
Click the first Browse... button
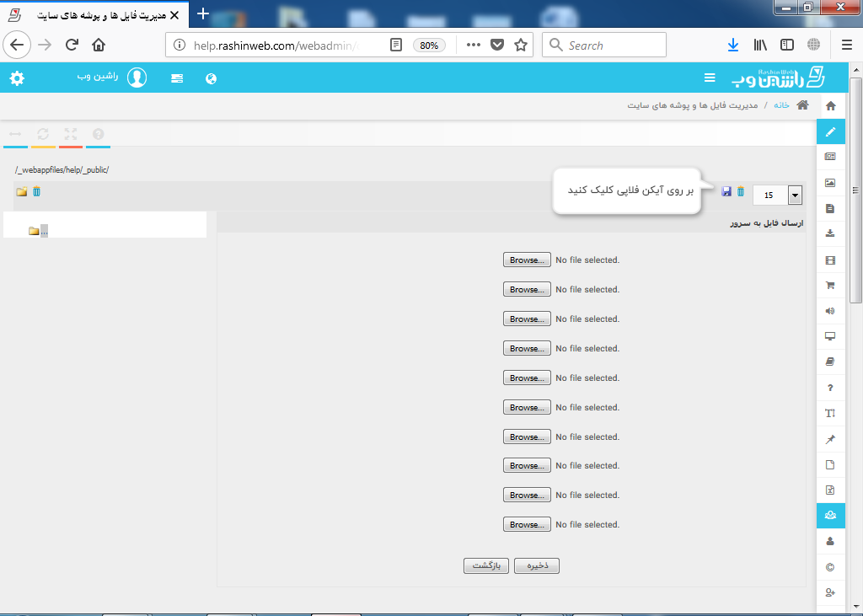coord(527,260)
